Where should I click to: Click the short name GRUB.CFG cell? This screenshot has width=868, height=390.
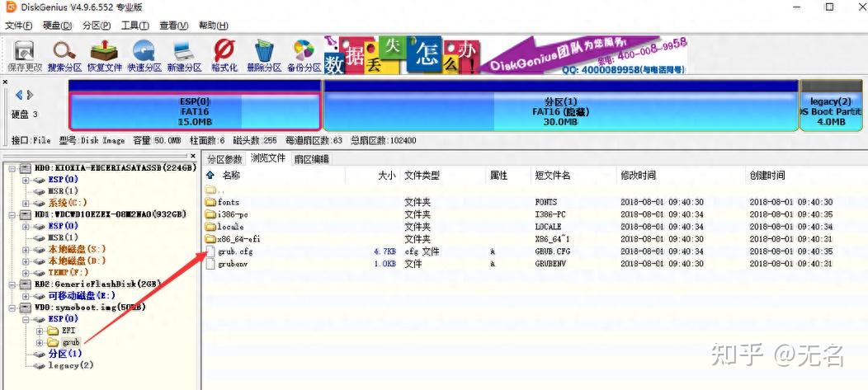click(x=553, y=251)
